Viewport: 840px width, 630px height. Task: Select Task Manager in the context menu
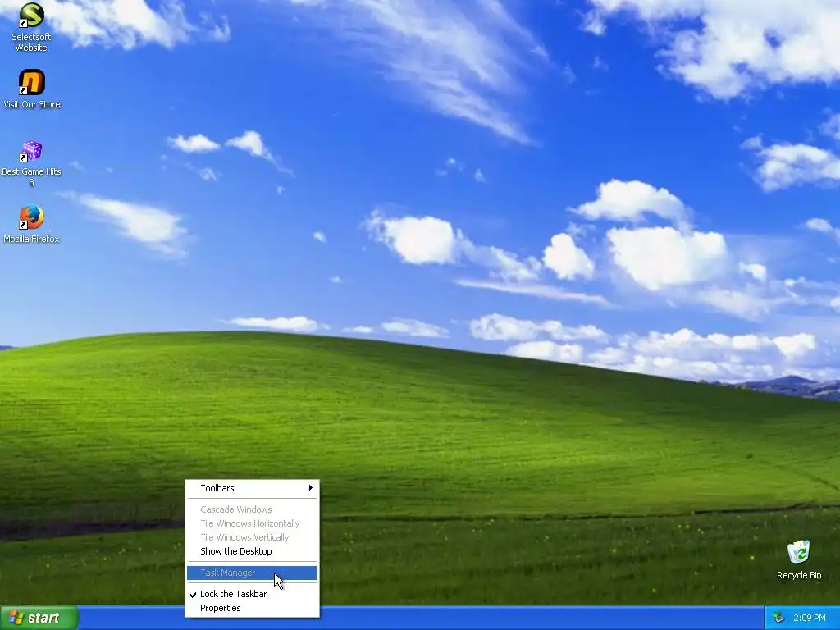tap(253, 573)
